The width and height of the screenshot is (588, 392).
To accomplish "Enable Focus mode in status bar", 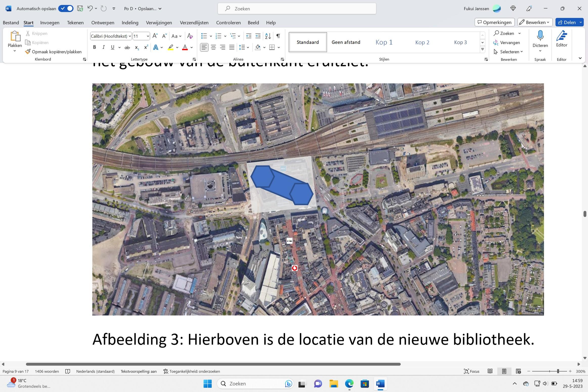I will click(471, 371).
